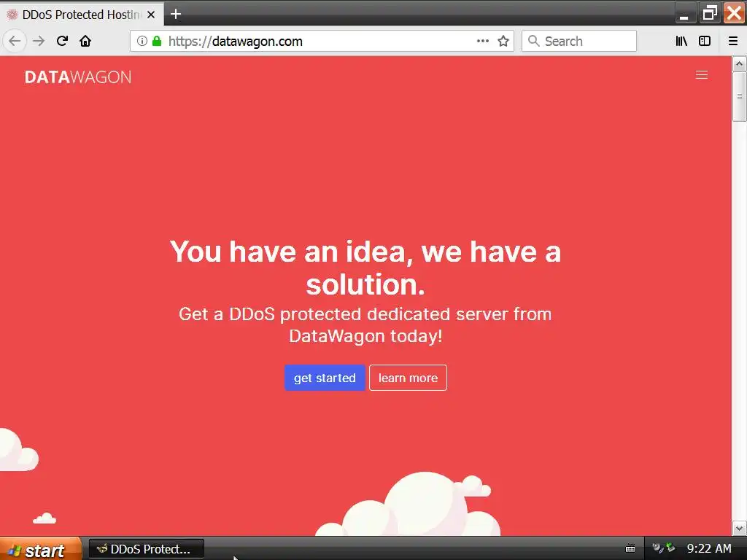Click the green padlock security icon
Viewport: 747px width, 560px height.
click(157, 41)
